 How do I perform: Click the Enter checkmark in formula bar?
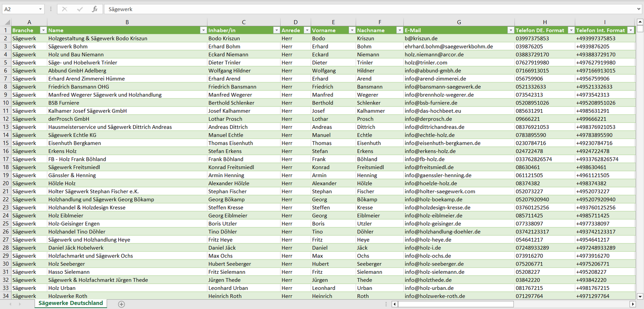point(80,9)
